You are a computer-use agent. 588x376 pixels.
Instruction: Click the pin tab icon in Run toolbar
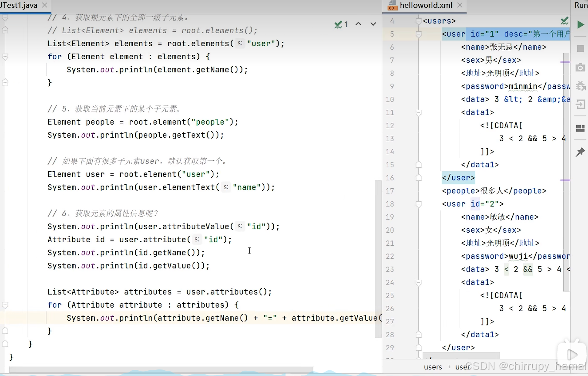click(580, 152)
